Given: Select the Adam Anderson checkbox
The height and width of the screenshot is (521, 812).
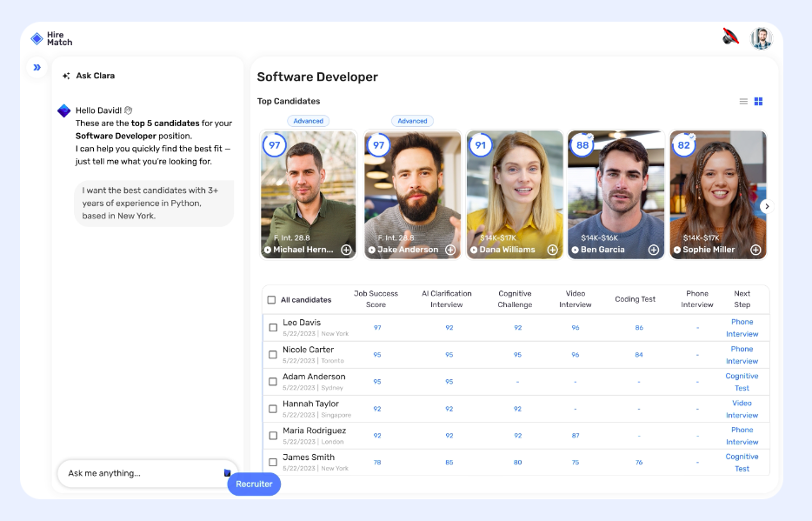Looking at the screenshot, I should point(273,382).
